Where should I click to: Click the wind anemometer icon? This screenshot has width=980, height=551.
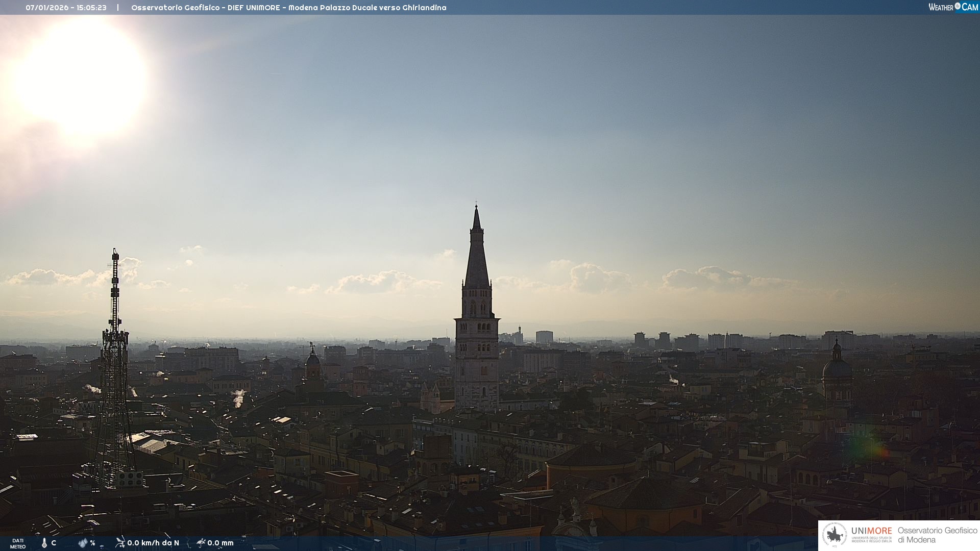point(120,542)
